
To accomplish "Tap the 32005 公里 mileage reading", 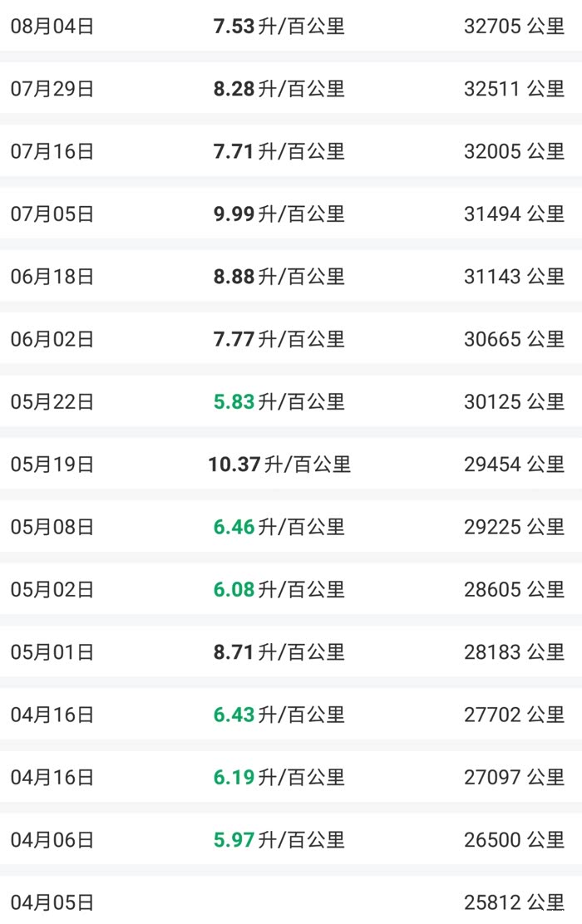I will 514,151.
